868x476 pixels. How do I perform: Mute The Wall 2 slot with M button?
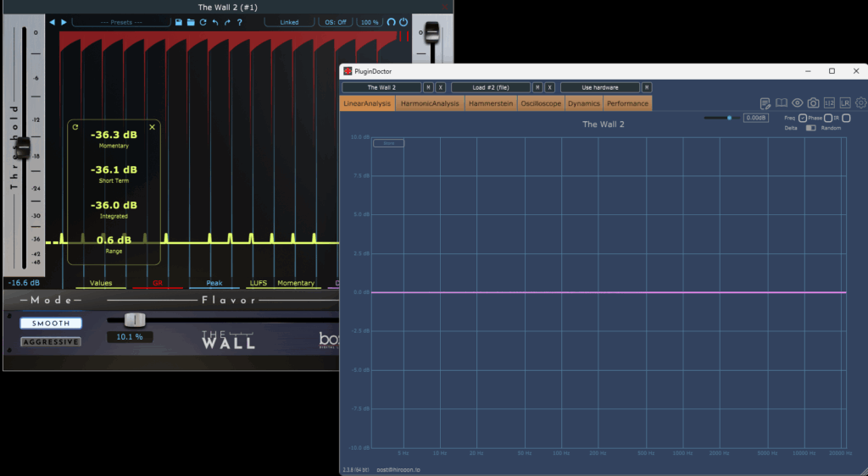[428, 87]
